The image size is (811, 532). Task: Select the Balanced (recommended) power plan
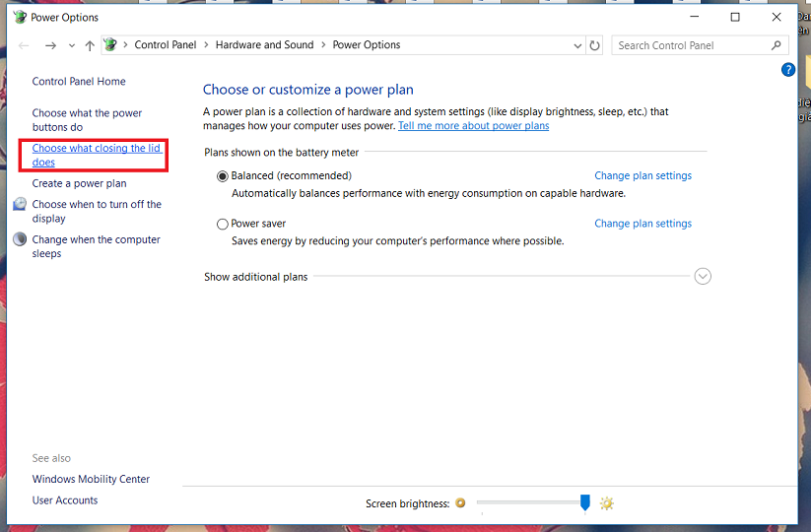click(223, 176)
